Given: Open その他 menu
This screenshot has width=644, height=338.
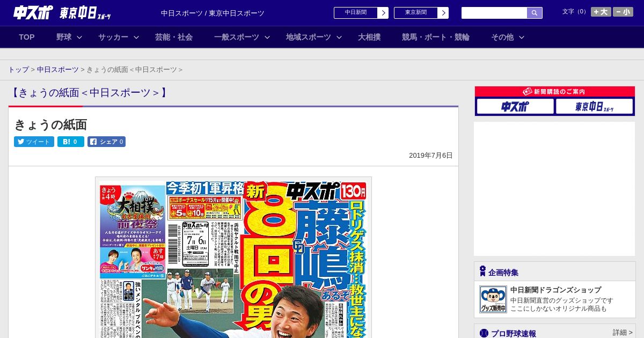Looking at the screenshot, I should (x=502, y=37).
